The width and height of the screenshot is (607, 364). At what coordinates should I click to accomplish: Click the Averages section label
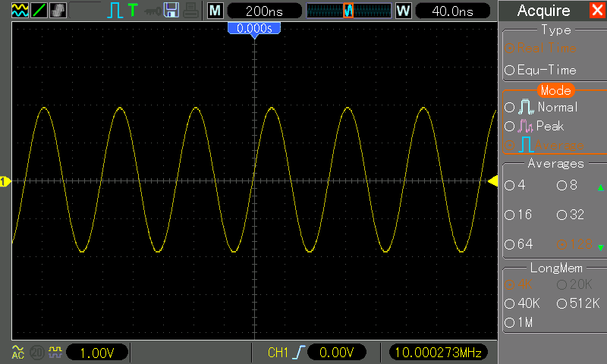pyautogui.click(x=556, y=164)
